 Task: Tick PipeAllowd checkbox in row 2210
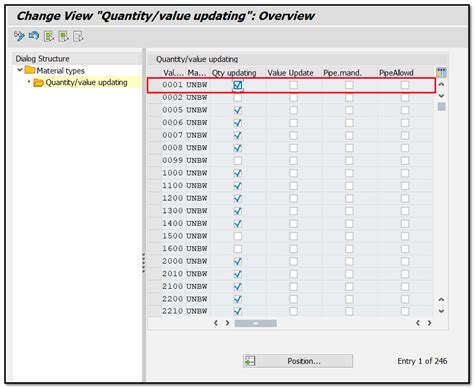pos(405,311)
